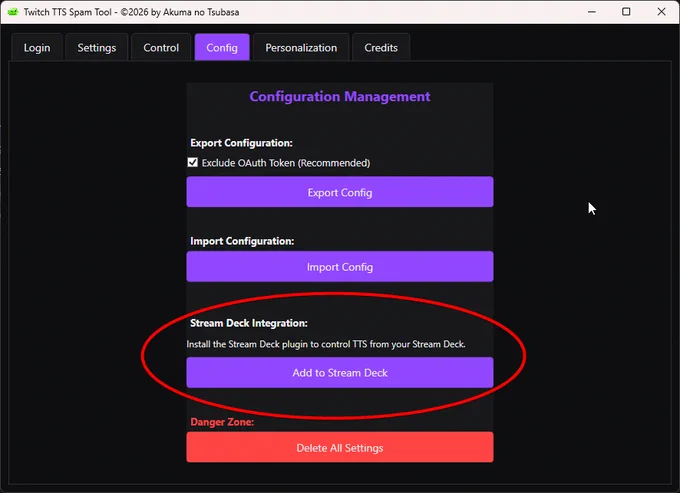This screenshot has width=680, height=493.
Task: Click the Danger Zone label
Action: (222, 422)
